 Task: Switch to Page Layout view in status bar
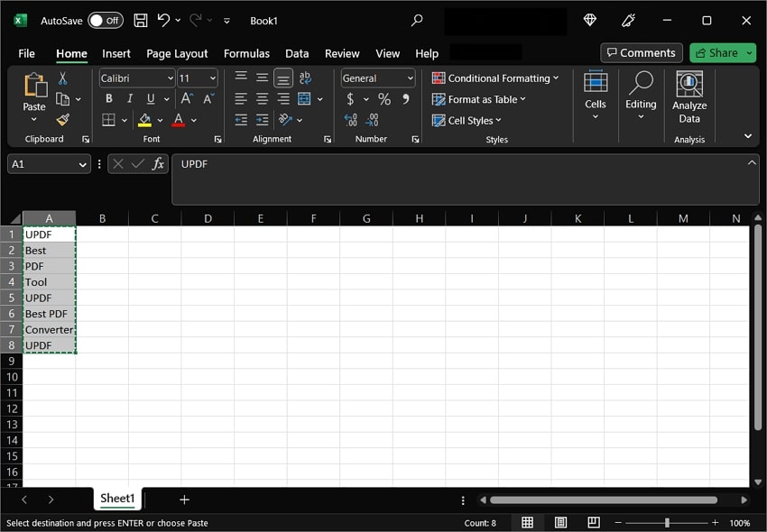pyautogui.click(x=560, y=523)
